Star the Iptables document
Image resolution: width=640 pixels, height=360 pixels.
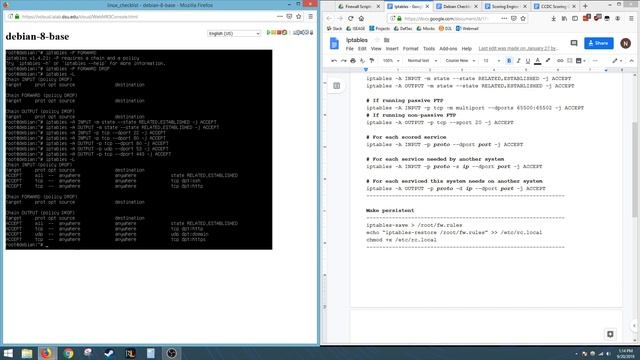pyautogui.click(x=377, y=40)
